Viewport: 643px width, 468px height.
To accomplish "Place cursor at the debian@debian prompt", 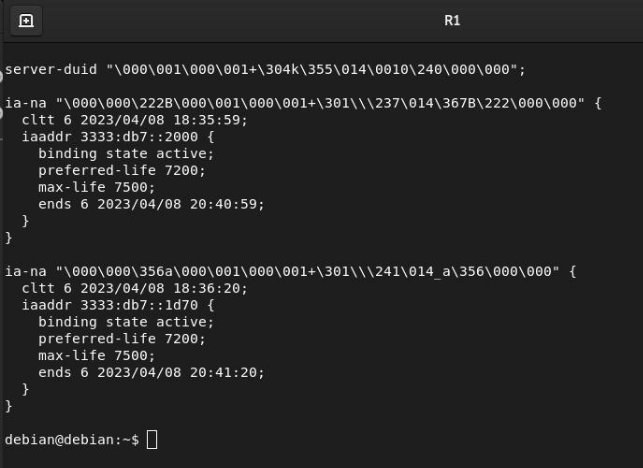I will click(x=72, y=440).
